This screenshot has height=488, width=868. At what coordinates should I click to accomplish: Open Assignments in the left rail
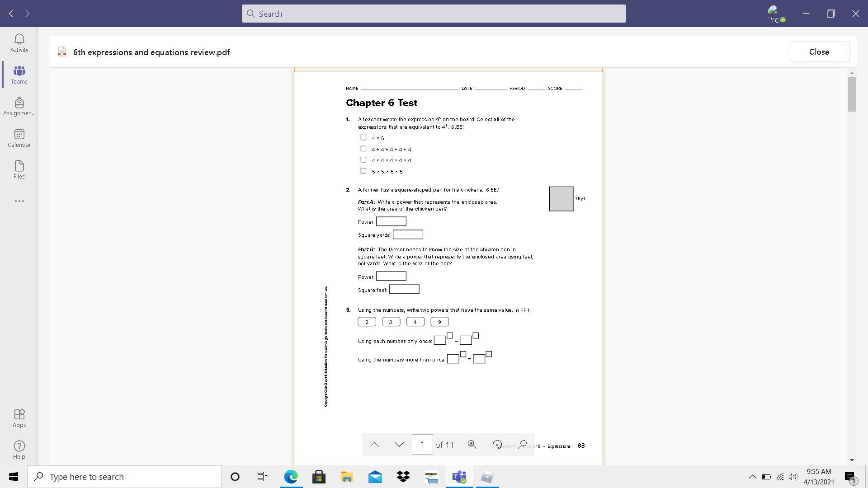[x=19, y=107]
